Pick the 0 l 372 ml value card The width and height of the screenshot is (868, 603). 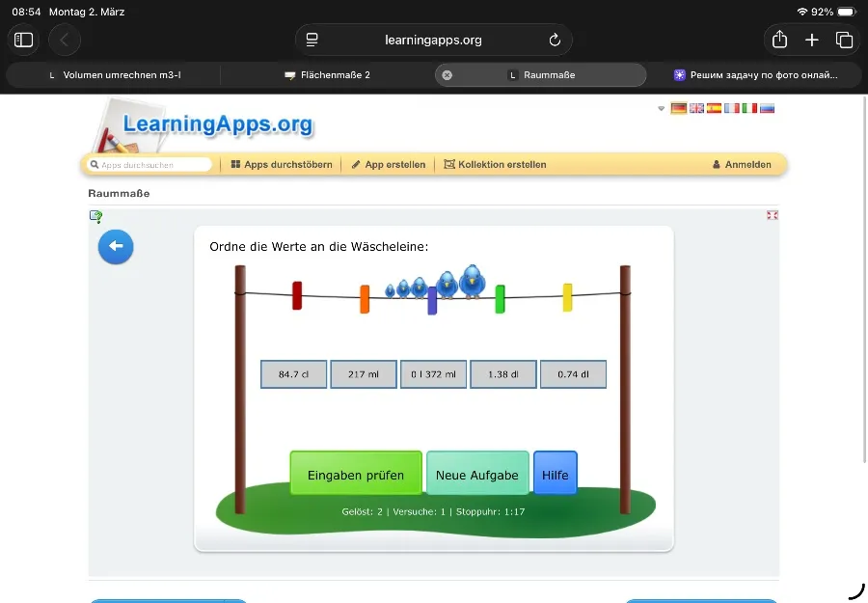433,374
